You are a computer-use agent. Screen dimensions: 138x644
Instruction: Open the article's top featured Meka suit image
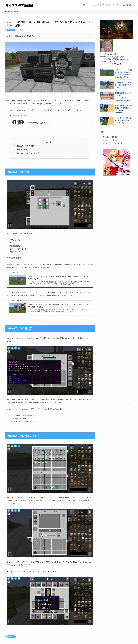click(50, 67)
